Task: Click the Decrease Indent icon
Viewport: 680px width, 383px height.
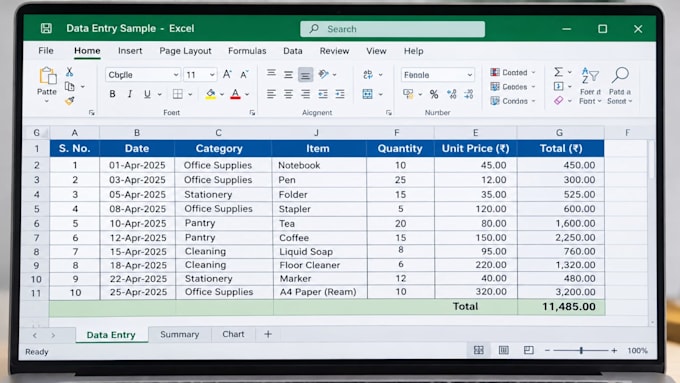Action: [x=323, y=94]
